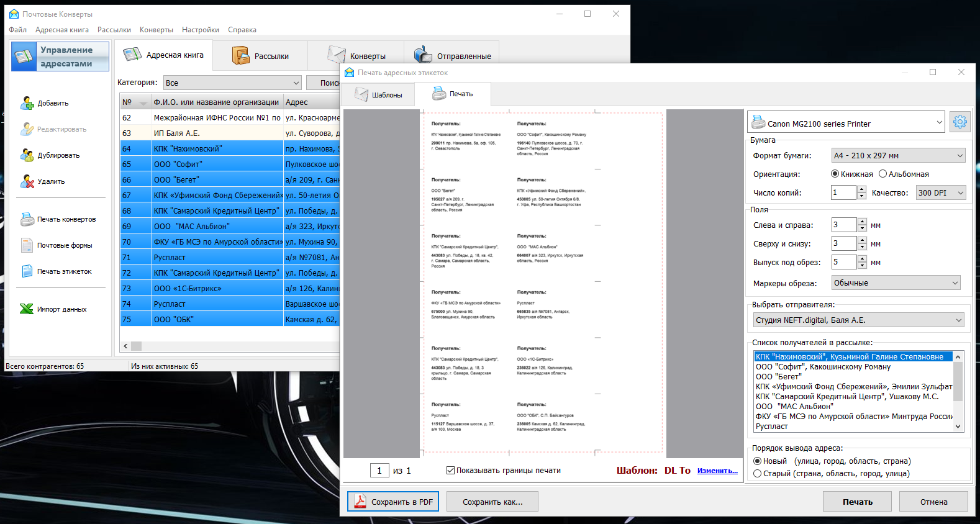This screenshot has height=524, width=980.
Task: Switch to the Шаблоны tab
Action: click(x=379, y=95)
